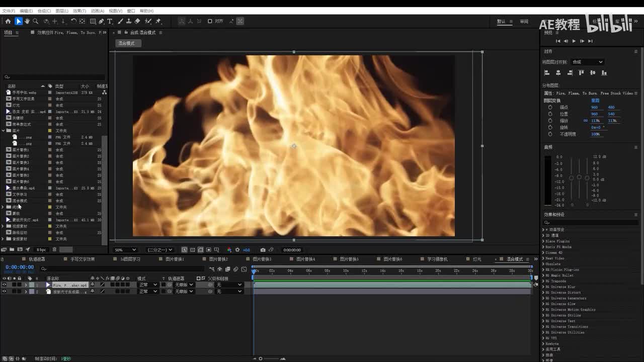Align layers to bottom edge
644x362 pixels.
(604, 73)
